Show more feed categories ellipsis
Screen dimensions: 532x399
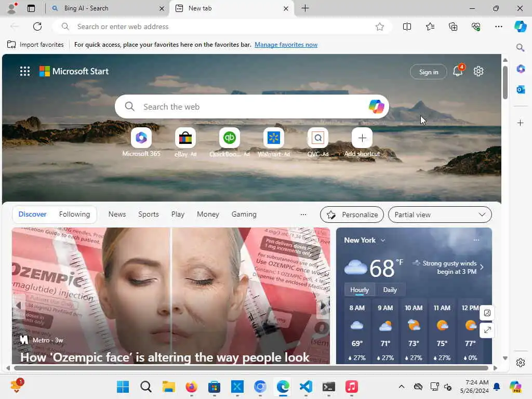click(303, 215)
